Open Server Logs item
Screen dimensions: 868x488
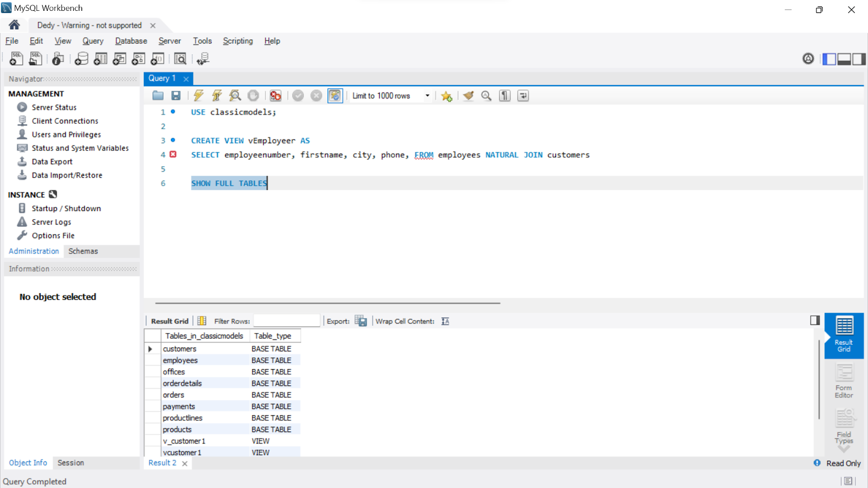tap(51, 222)
